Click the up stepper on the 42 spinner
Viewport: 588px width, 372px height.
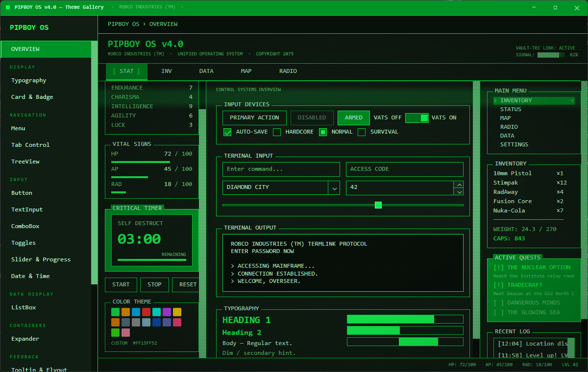coord(459,185)
